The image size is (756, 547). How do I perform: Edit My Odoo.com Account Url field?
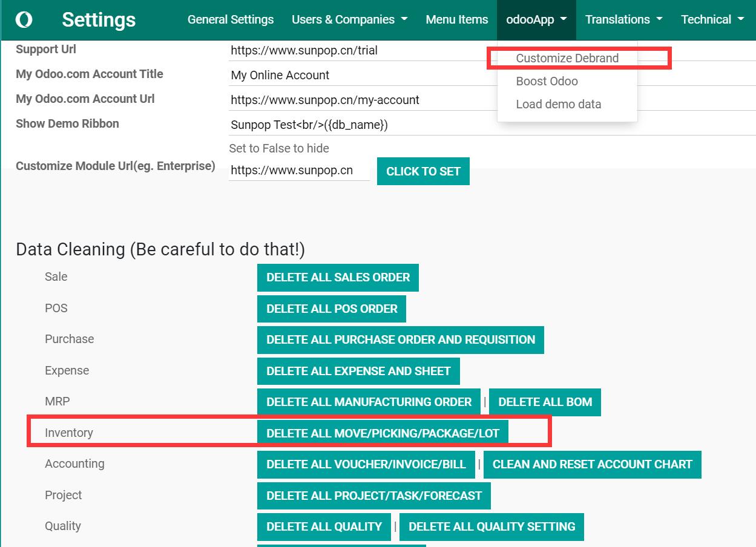pyautogui.click(x=492, y=100)
